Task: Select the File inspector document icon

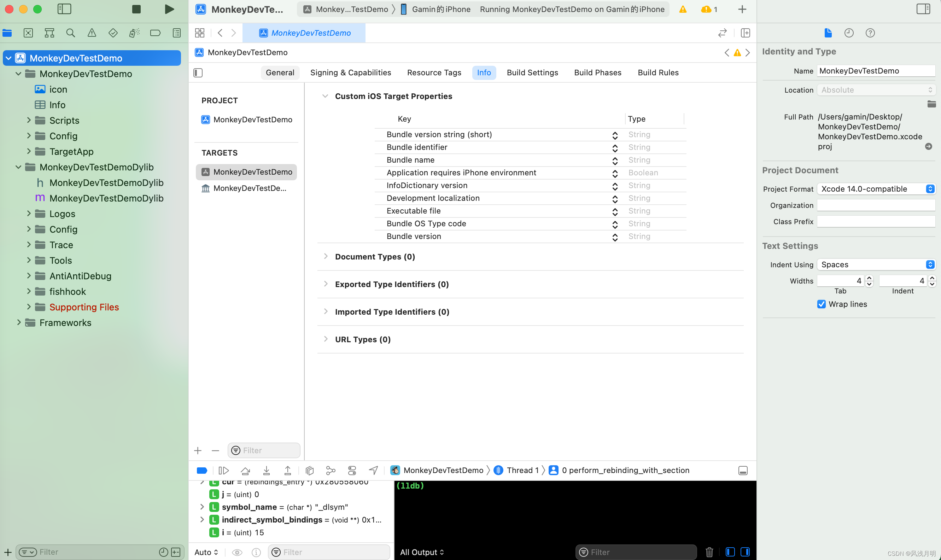Action: pos(828,33)
